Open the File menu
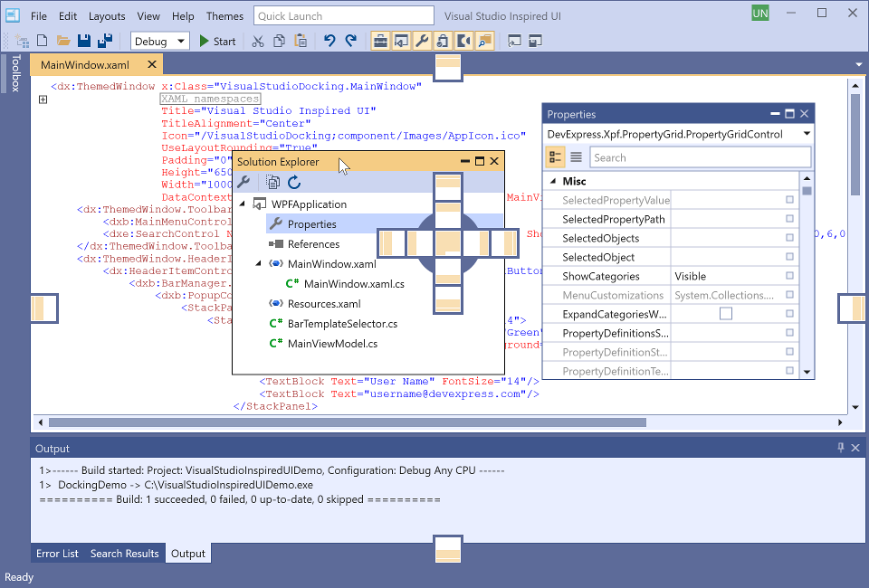The image size is (869, 588). 38,16
